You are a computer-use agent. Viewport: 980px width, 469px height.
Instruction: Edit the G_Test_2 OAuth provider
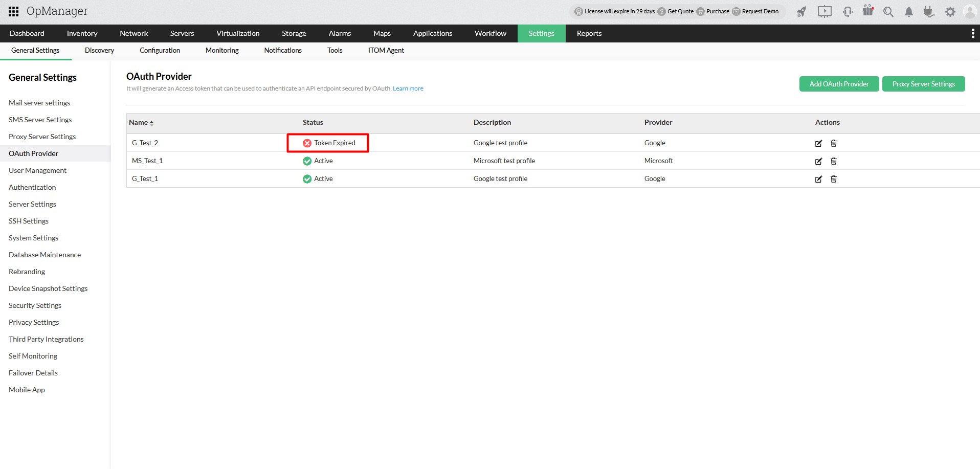click(x=818, y=143)
